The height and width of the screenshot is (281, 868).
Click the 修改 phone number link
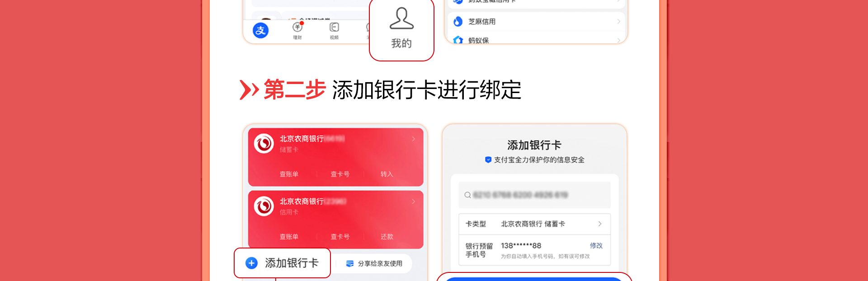coord(596,245)
